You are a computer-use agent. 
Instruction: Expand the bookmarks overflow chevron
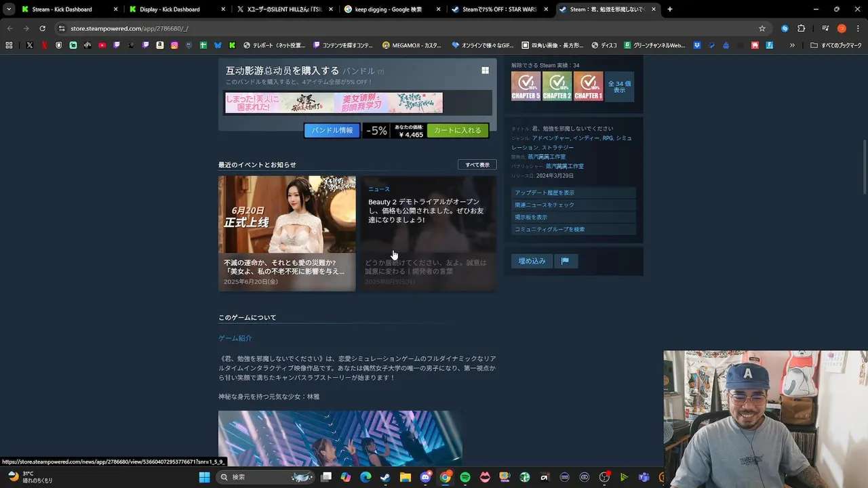(792, 45)
